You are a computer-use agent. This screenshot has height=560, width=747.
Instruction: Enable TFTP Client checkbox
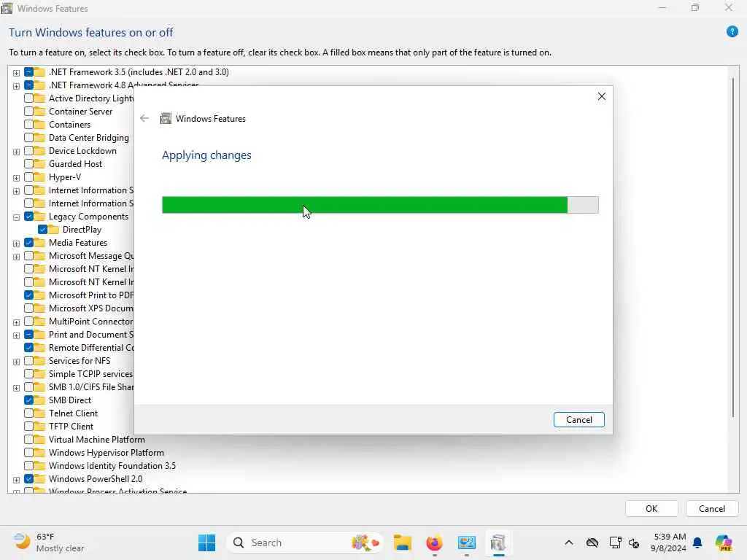tap(28, 426)
